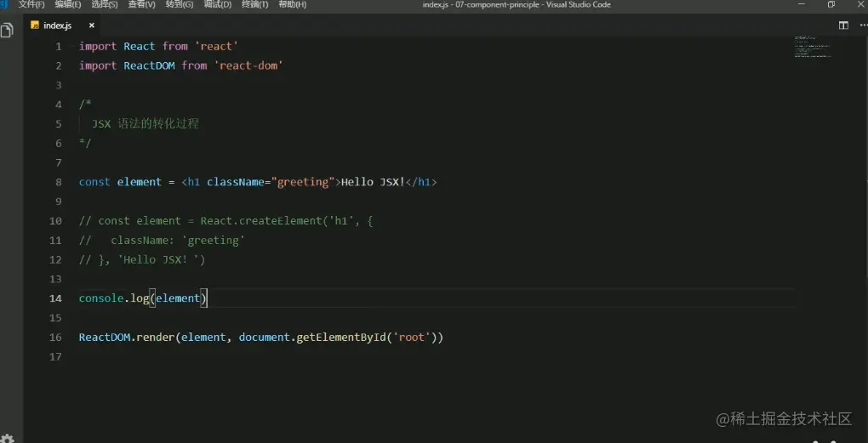The height and width of the screenshot is (443, 868).
Task: Open the 转到(G) menu
Action: [180, 4]
